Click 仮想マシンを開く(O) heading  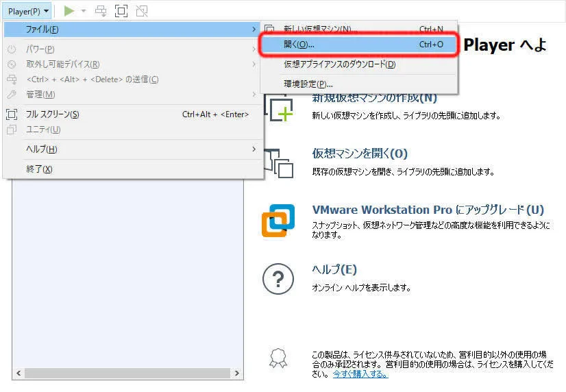pos(360,154)
